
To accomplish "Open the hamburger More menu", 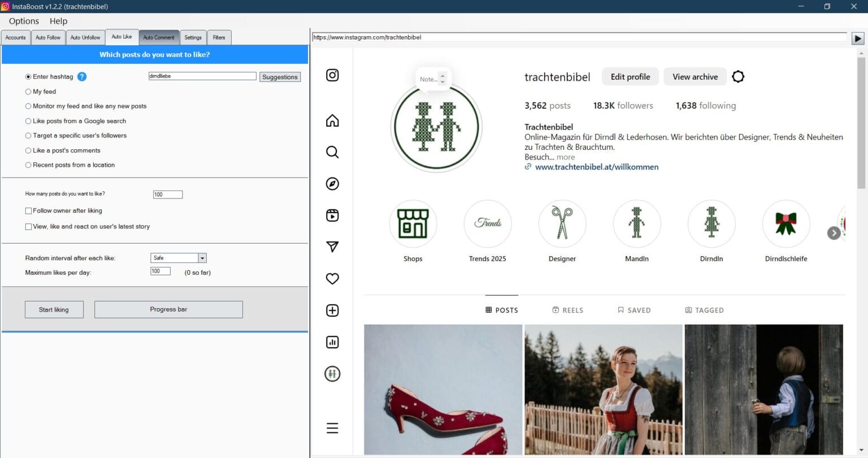I will tap(332, 428).
